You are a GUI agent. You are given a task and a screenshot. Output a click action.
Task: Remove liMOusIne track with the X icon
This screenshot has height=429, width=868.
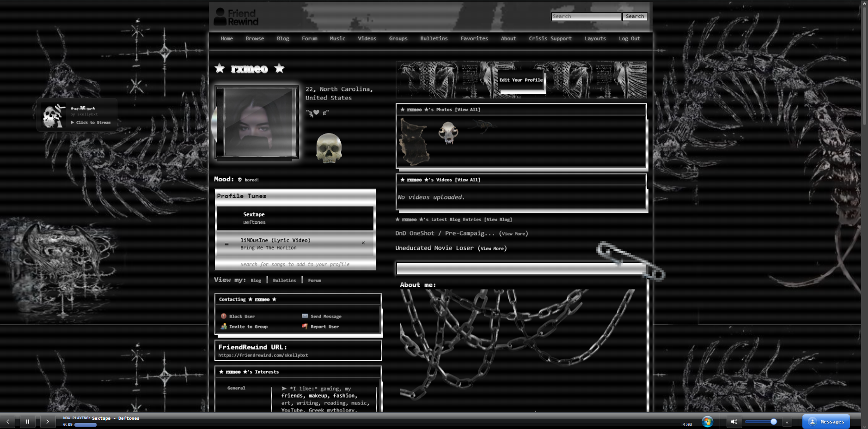(363, 243)
